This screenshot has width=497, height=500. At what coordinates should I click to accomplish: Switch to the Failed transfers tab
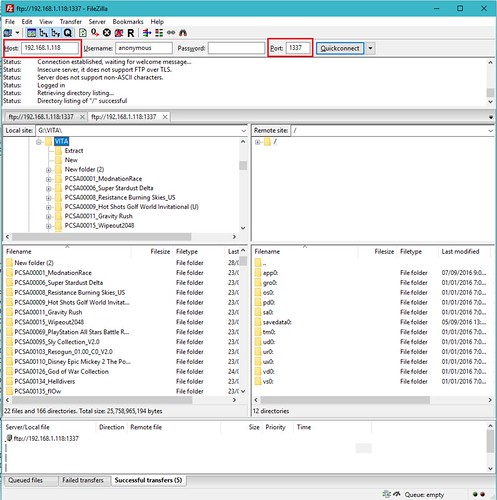click(x=83, y=480)
